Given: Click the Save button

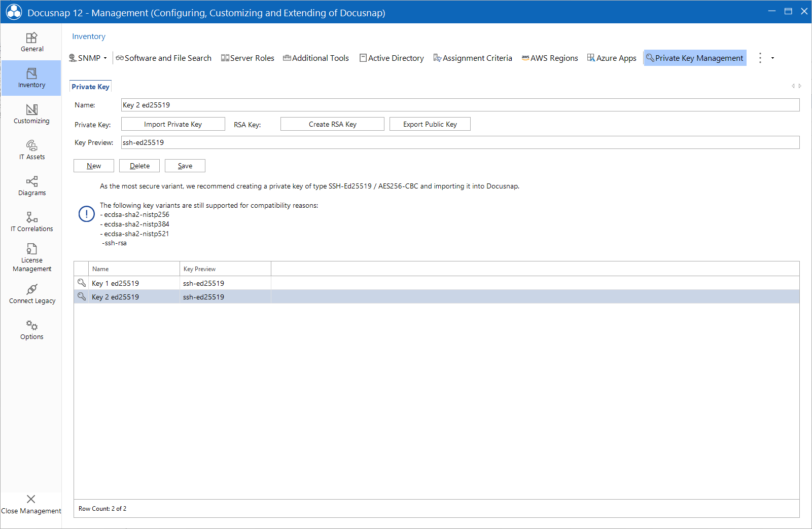Looking at the screenshot, I should [x=185, y=166].
